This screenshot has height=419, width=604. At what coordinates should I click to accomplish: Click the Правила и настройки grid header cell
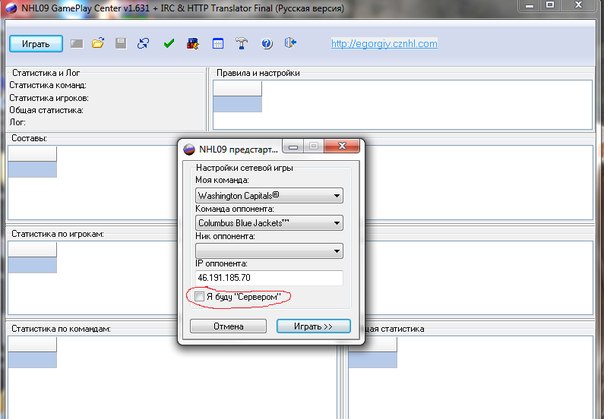(x=237, y=89)
